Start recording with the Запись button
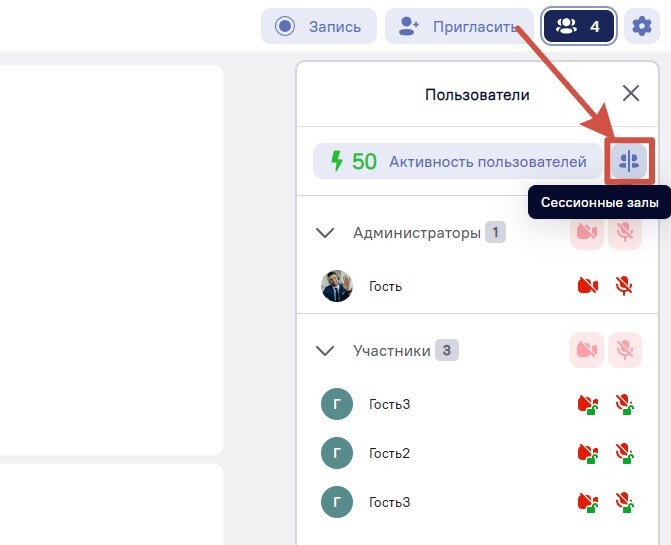The height and width of the screenshot is (545, 671). (x=319, y=26)
